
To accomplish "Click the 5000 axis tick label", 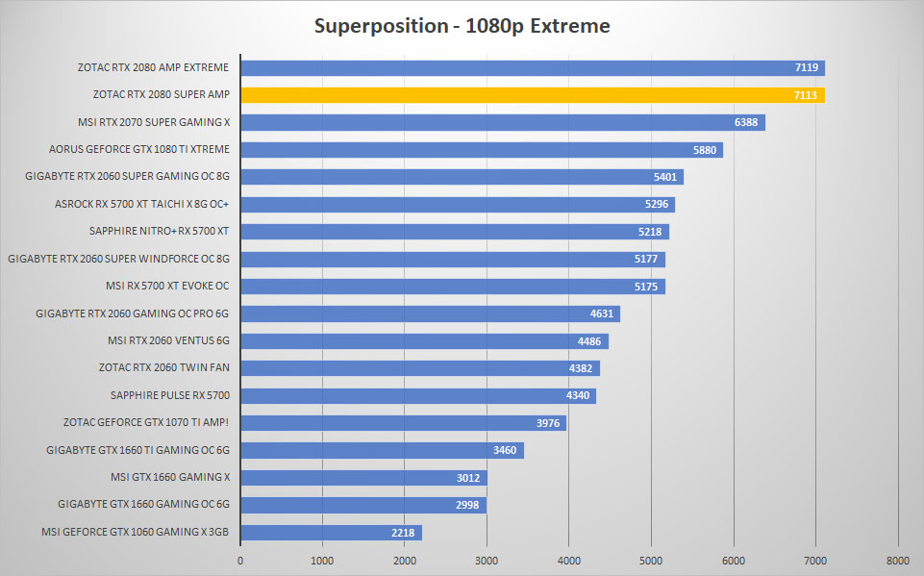I will 651,561.
